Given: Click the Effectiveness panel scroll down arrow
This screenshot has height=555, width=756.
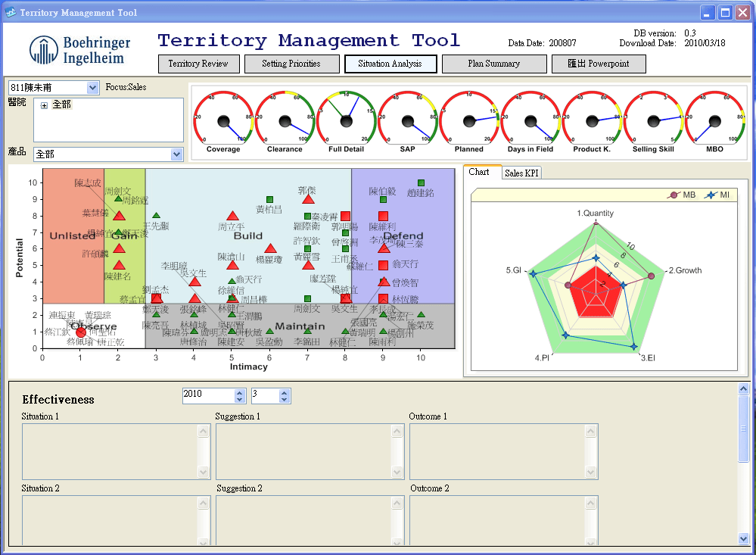Looking at the screenshot, I should click(x=743, y=538).
